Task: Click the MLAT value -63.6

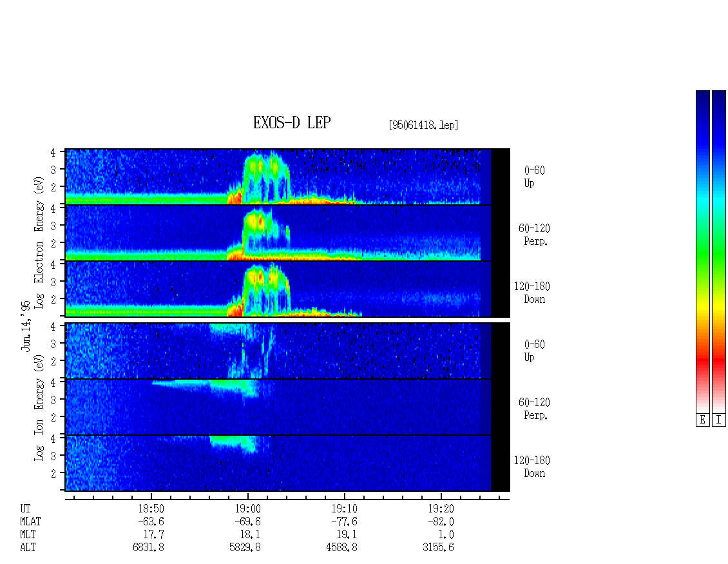Action: coord(151,521)
